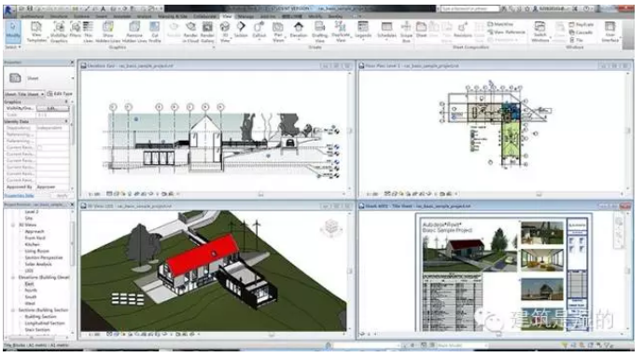Create a new Sheet from the ribbon
Viewport: 644px width, 357px height.
[421, 30]
